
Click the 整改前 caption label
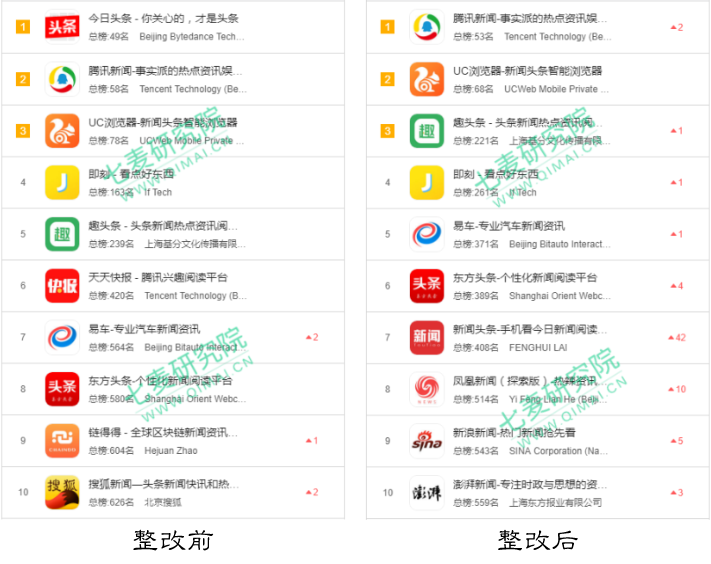[173, 540]
